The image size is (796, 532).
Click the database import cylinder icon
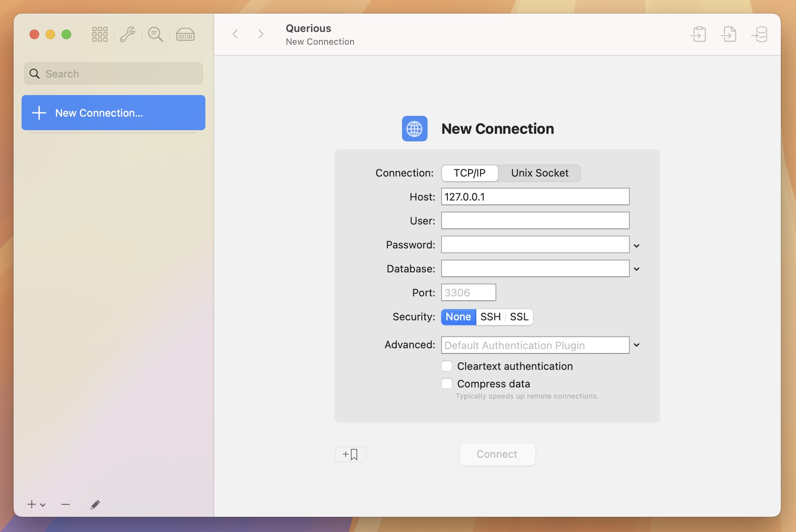coord(760,34)
